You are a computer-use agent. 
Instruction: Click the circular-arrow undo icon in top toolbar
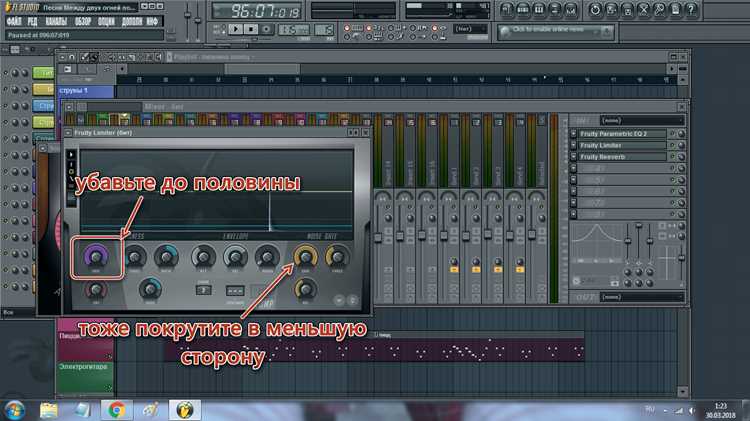[x=595, y=10]
